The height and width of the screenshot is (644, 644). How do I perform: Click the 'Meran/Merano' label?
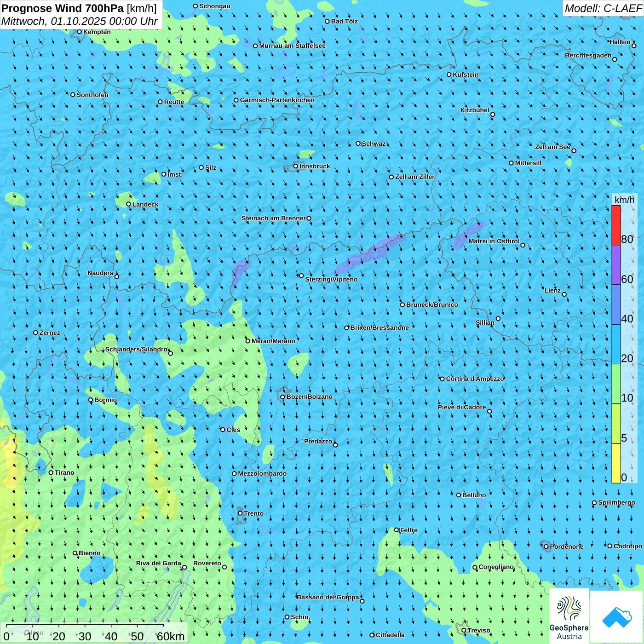point(273,341)
